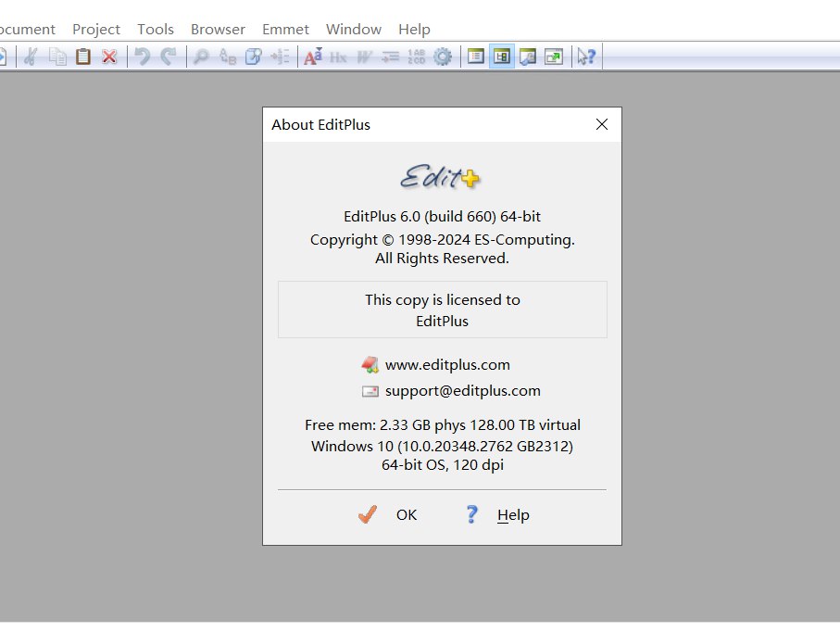
Task: Open the Document menu
Action: click(27, 29)
